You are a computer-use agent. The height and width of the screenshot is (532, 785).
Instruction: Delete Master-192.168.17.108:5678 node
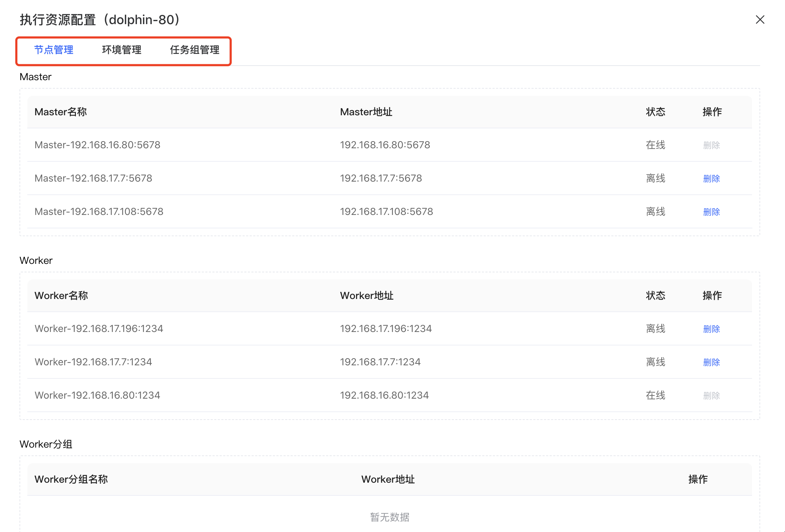point(711,212)
